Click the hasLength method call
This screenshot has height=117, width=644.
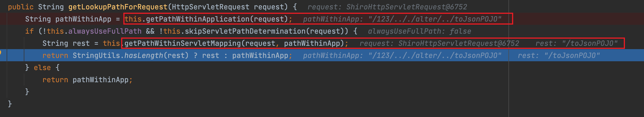pos(144,55)
